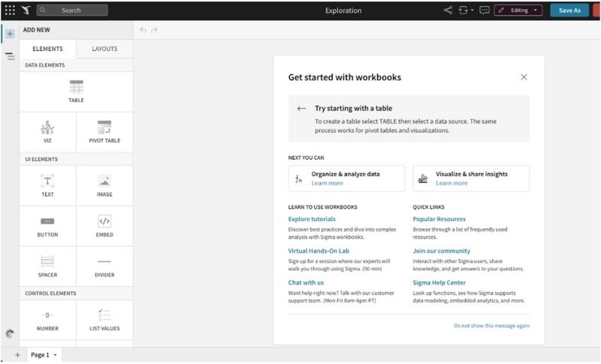Open Organize & analyze data Learn more link
601x364 pixels.
coord(328,183)
